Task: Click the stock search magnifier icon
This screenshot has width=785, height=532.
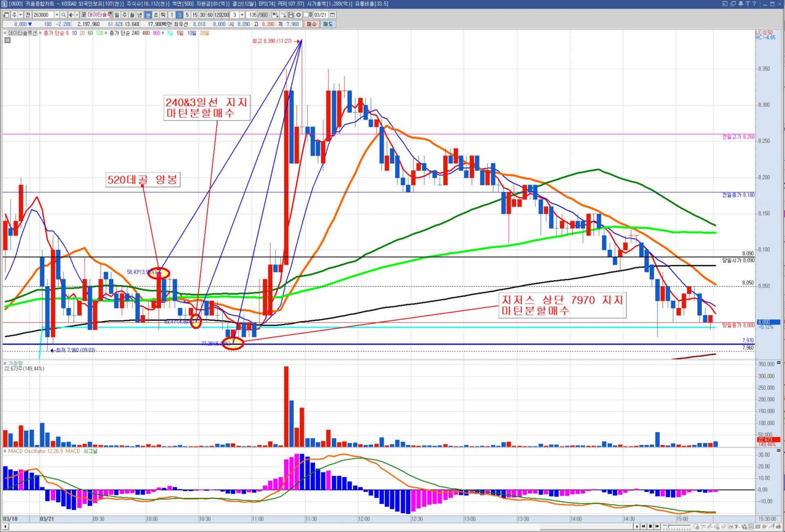Action: pyautogui.click(x=63, y=15)
